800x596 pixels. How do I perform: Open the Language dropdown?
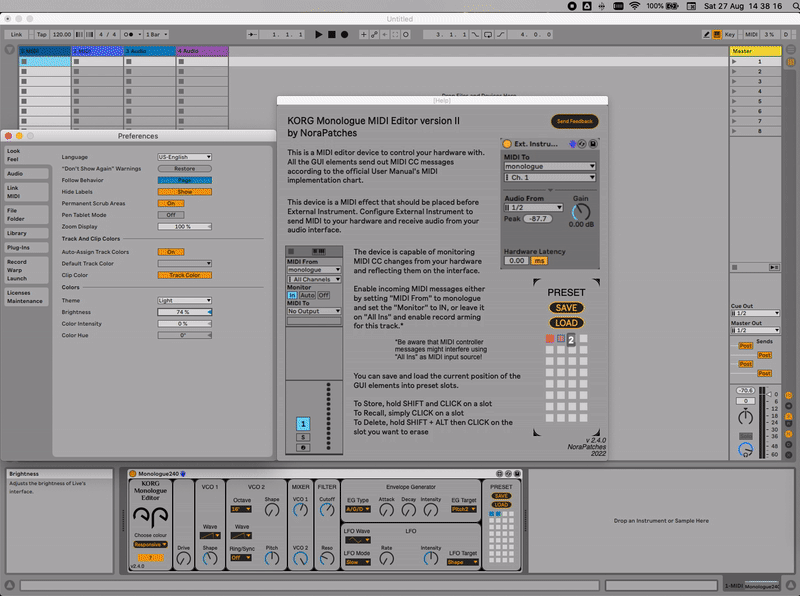[184, 157]
